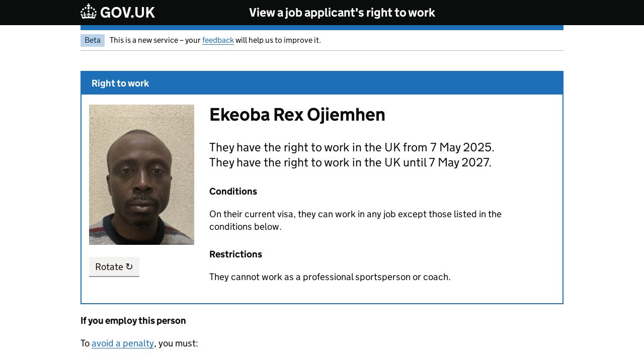
Task: Open the 'View a job applicant's right to work' service title
Action: pos(342,13)
